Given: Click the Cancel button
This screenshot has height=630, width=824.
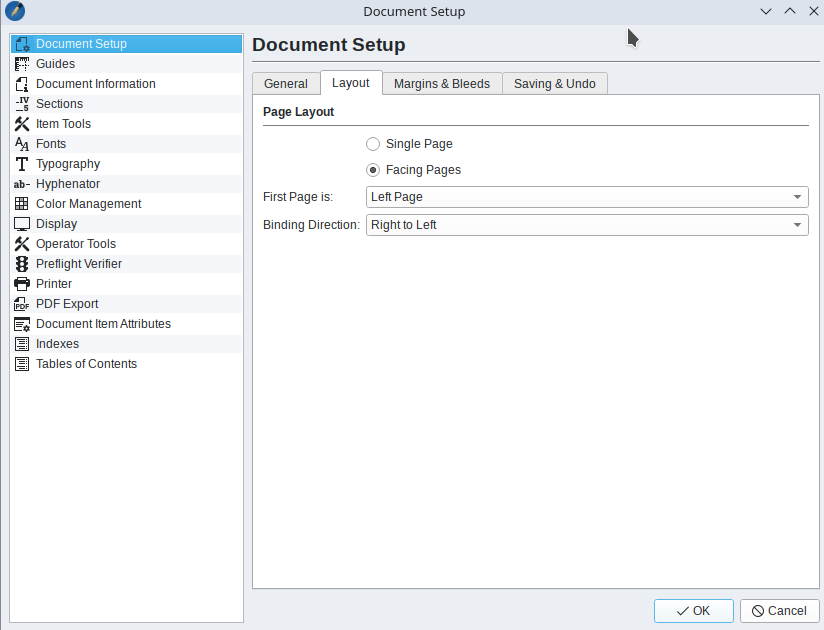Looking at the screenshot, I should tap(779, 611).
